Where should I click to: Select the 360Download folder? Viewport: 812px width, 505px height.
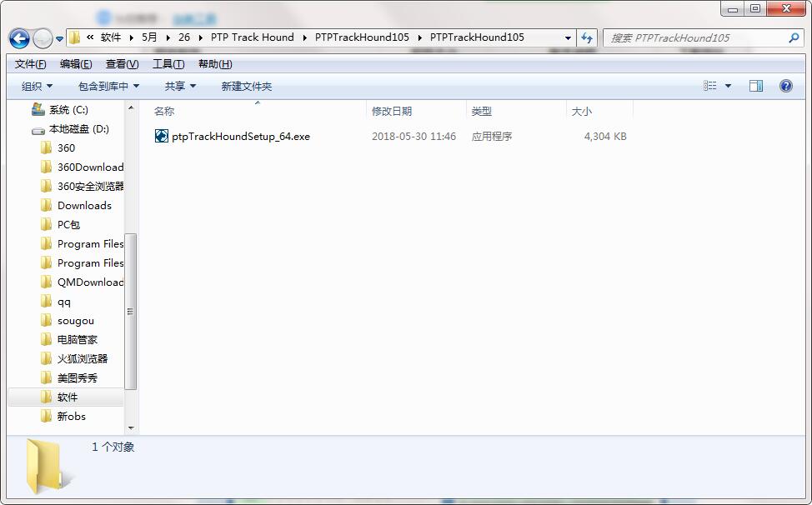88,167
